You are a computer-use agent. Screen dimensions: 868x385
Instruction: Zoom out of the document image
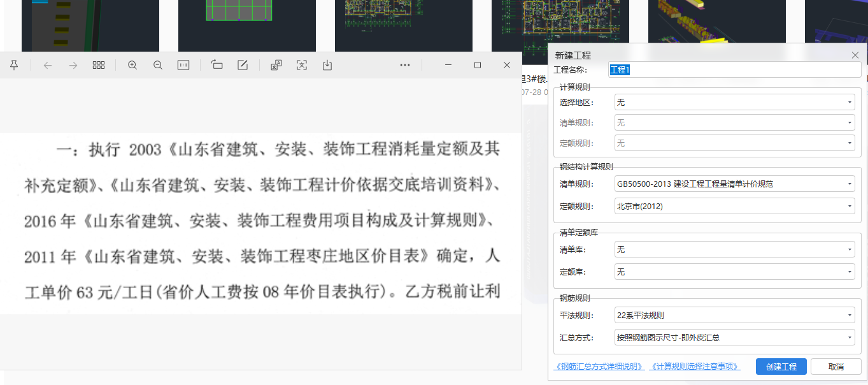(x=157, y=65)
